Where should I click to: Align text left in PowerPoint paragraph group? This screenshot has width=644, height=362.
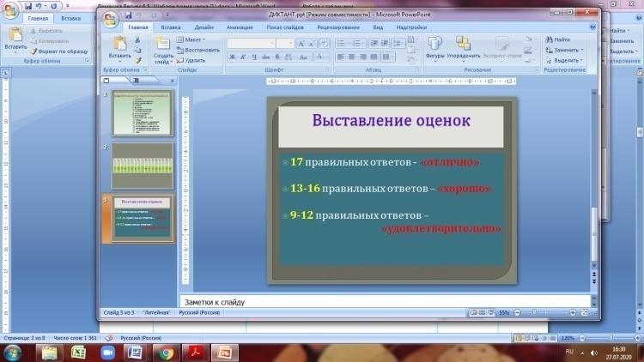click(x=341, y=57)
